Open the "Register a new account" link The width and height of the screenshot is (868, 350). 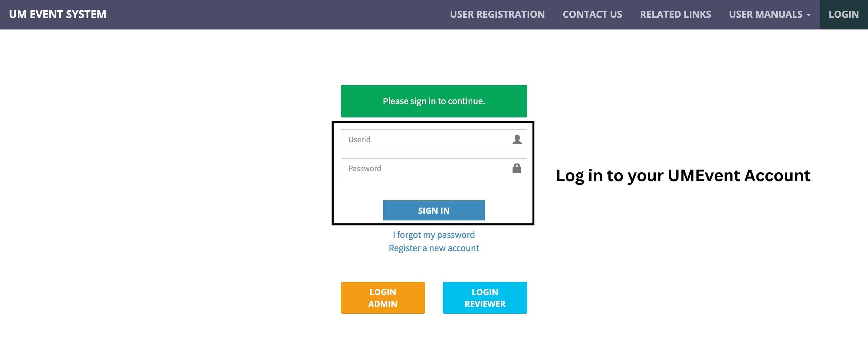[434, 248]
